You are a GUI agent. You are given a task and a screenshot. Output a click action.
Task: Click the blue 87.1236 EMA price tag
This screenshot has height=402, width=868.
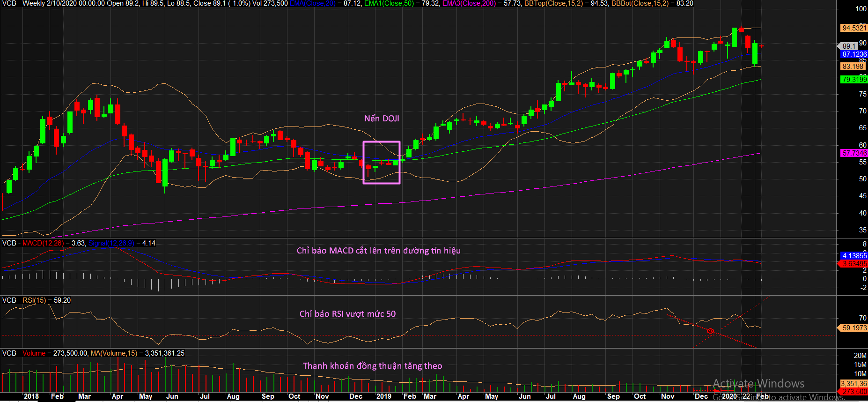(x=854, y=54)
